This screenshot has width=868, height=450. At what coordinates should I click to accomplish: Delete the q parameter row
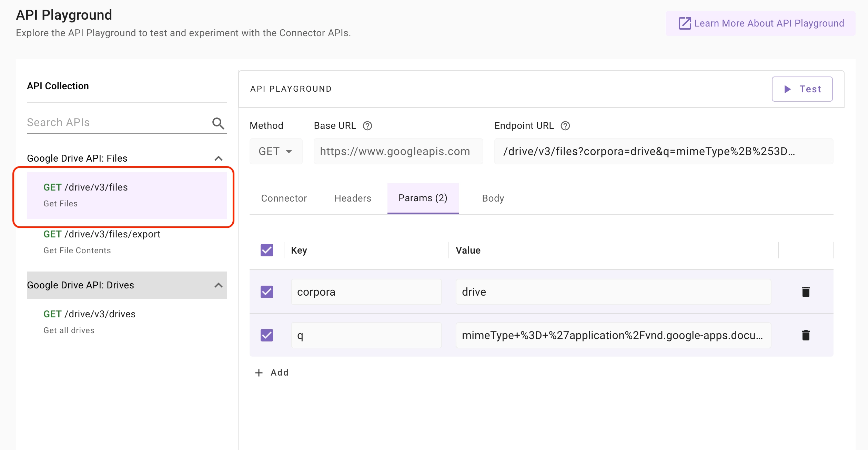(x=806, y=335)
